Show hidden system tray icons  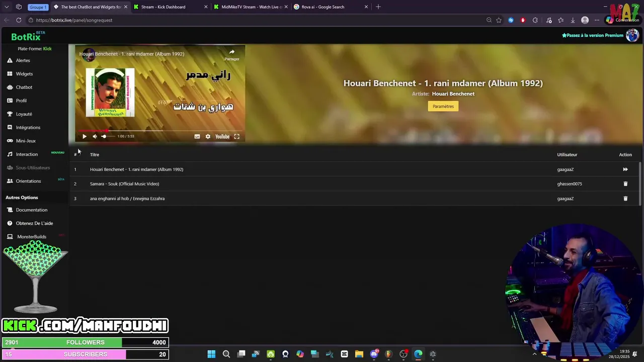pyautogui.click(x=534, y=354)
